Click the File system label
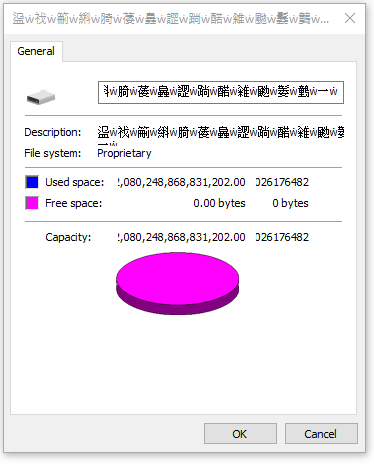 pos(53,153)
